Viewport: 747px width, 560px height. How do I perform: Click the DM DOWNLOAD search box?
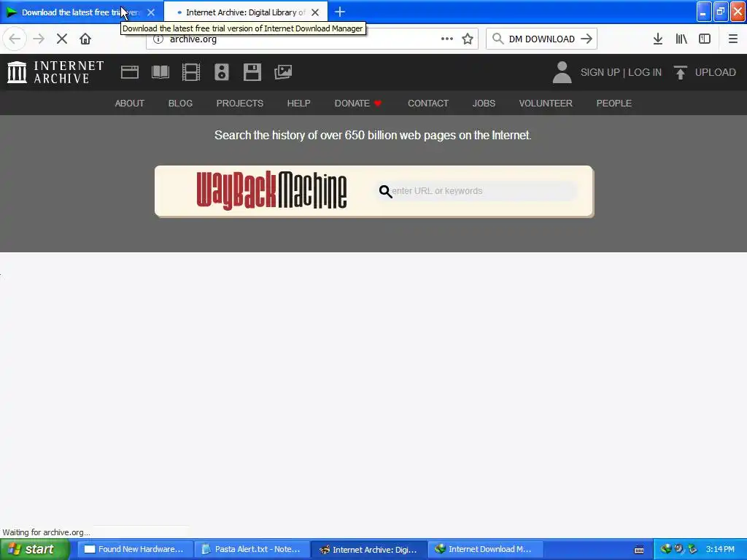tap(541, 39)
